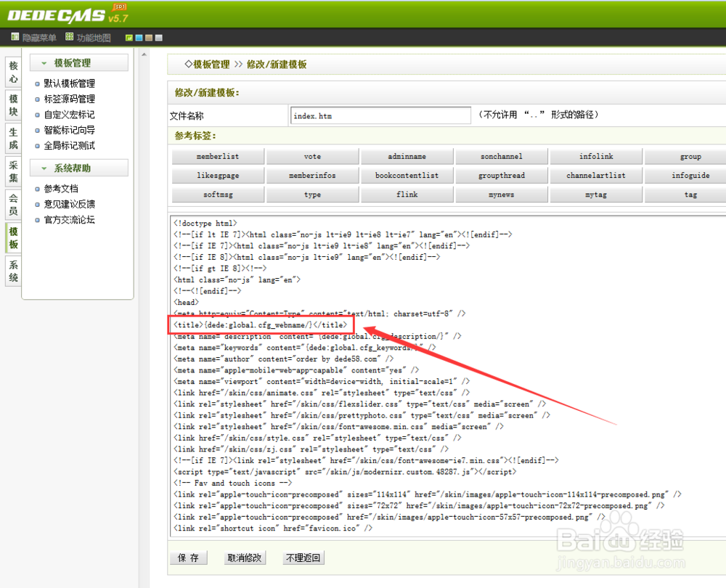Viewport: 726px width, 588px height.
Task: Insert the sonchannel reference tag
Action: coord(502,157)
